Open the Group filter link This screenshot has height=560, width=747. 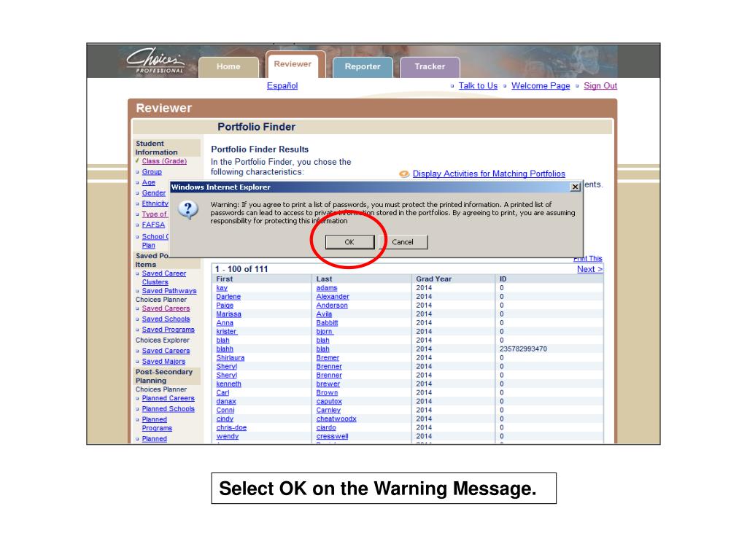click(x=152, y=172)
